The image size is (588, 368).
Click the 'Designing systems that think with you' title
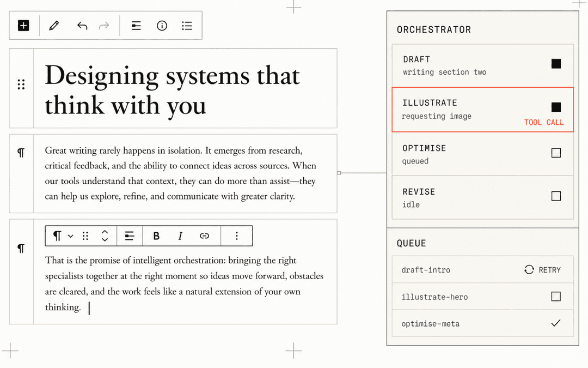click(x=172, y=90)
